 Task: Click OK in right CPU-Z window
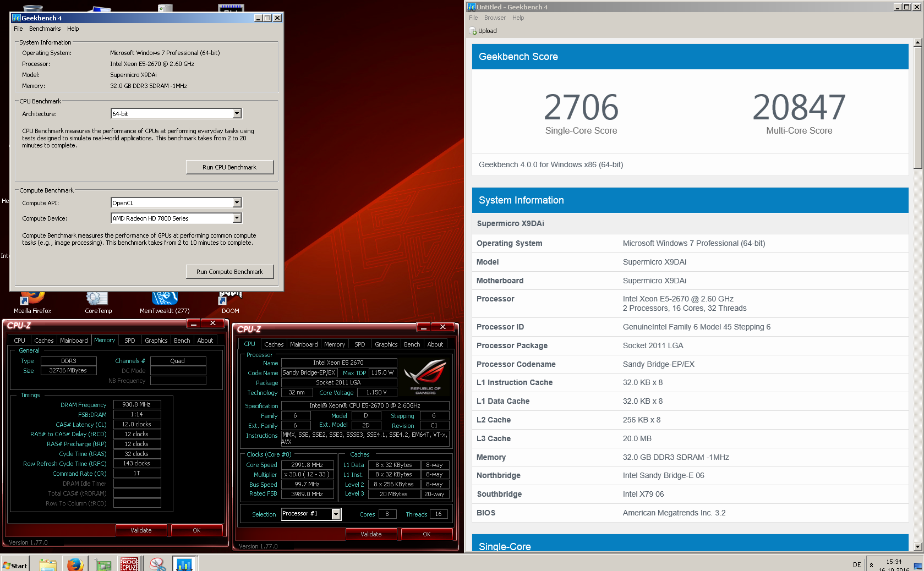click(x=427, y=534)
